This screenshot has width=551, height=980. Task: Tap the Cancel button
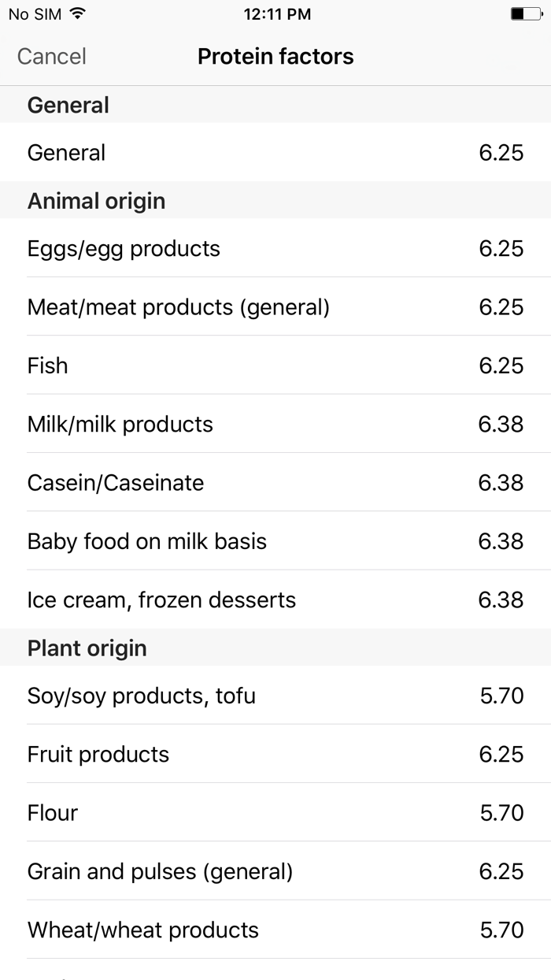52,57
